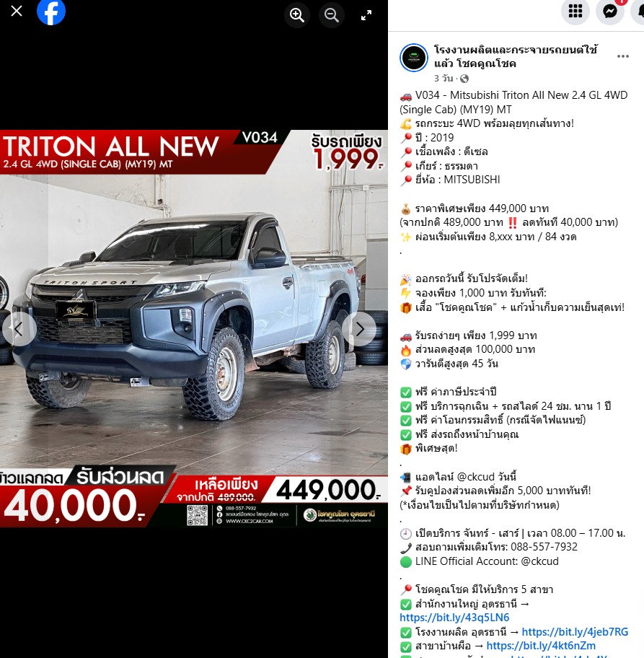Close the photo viewer with X

pyautogui.click(x=17, y=12)
